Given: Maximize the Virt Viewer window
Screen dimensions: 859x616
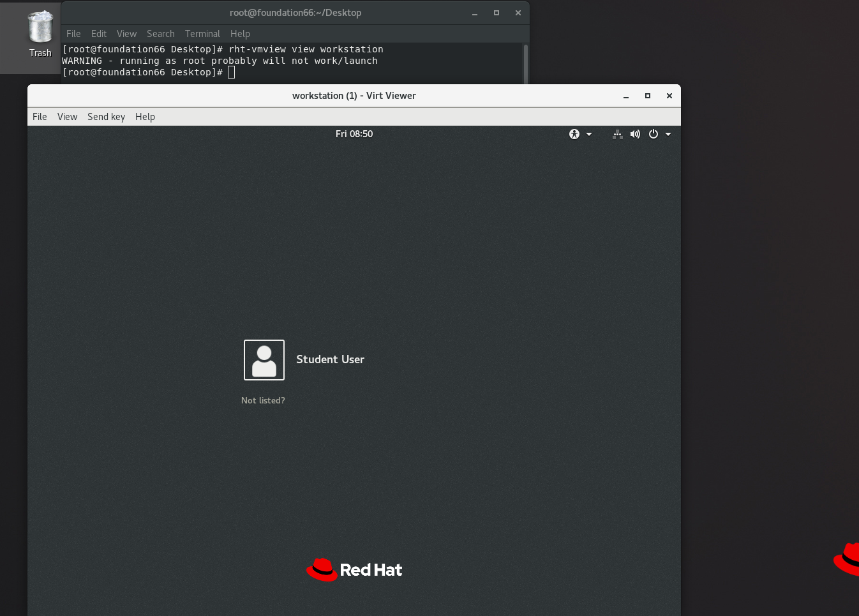Looking at the screenshot, I should (x=648, y=96).
